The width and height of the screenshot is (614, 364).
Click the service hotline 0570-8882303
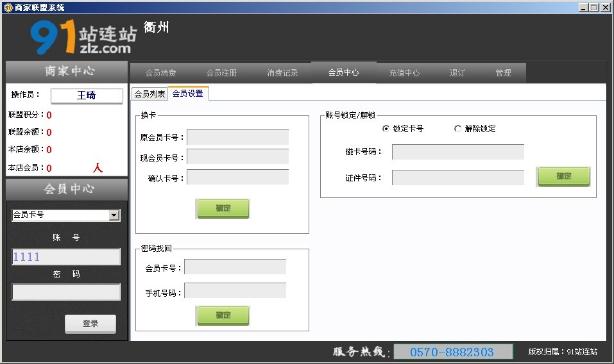(x=452, y=352)
